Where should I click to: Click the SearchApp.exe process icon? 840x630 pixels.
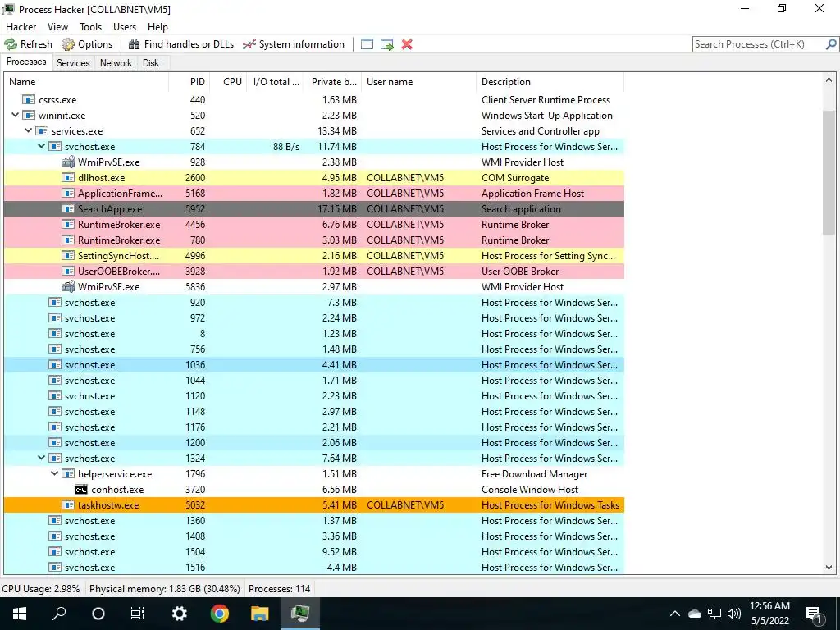(68, 209)
